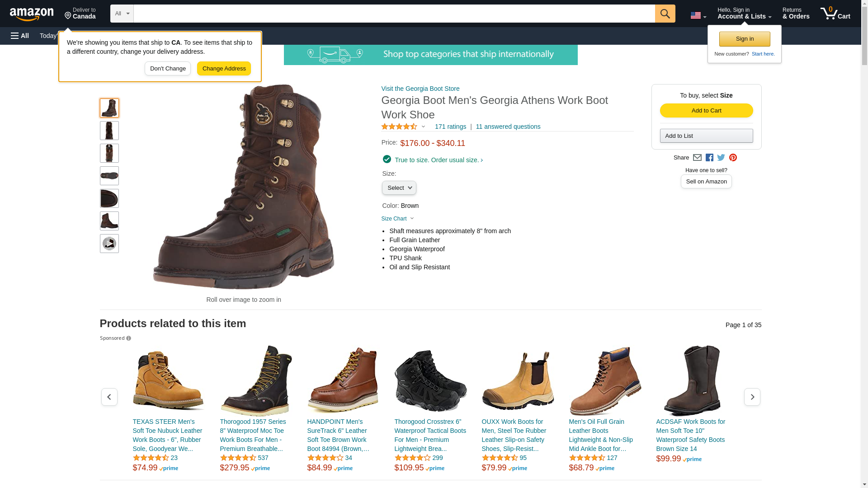Share on Twitter icon
The width and height of the screenshot is (868, 488).
pyautogui.click(x=721, y=158)
